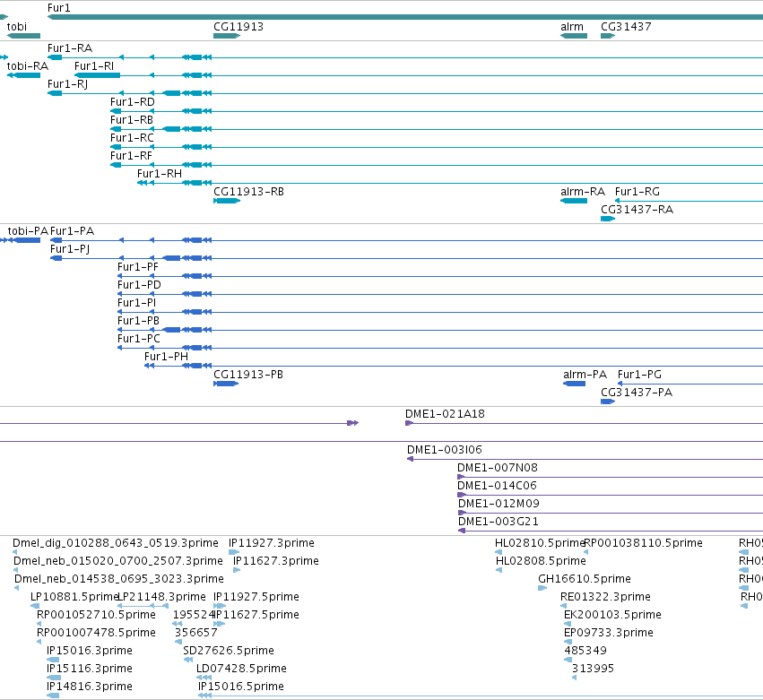This screenshot has height=700, width=763.
Task: Select the RP001052710.5prime EST label
Action: (x=96, y=616)
